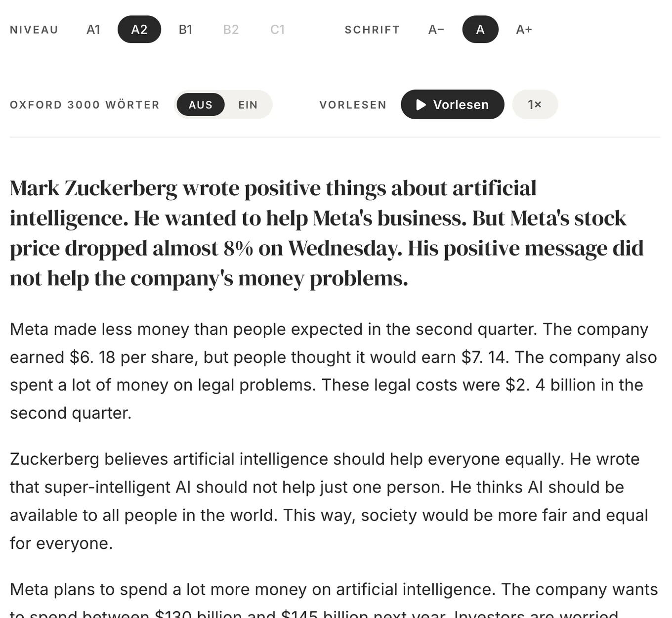Viewport: 672px width, 618px height.
Task: Turn Oxford 3000 words AUS
Action: click(x=201, y=105)
